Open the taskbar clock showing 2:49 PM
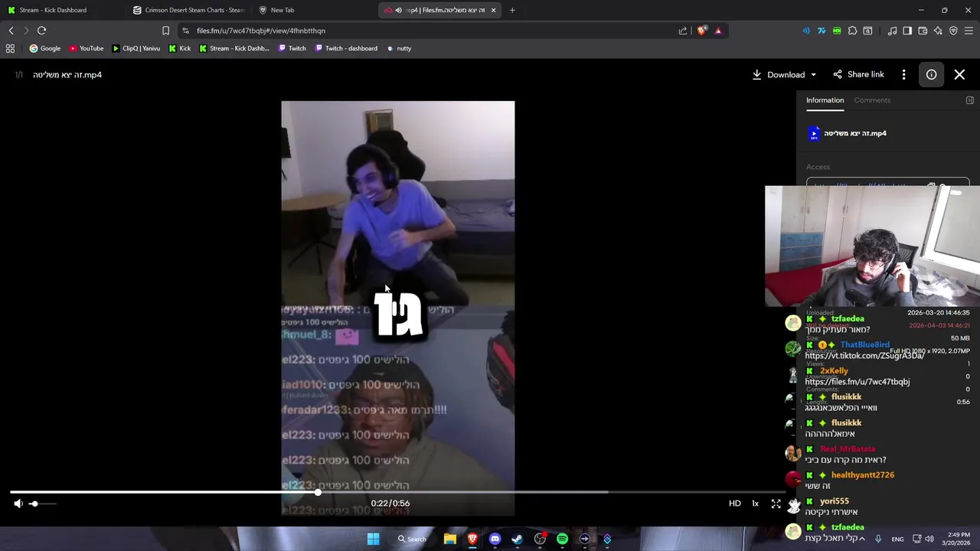980x551 pixels. pyautogui.click(x=958, y=539)
